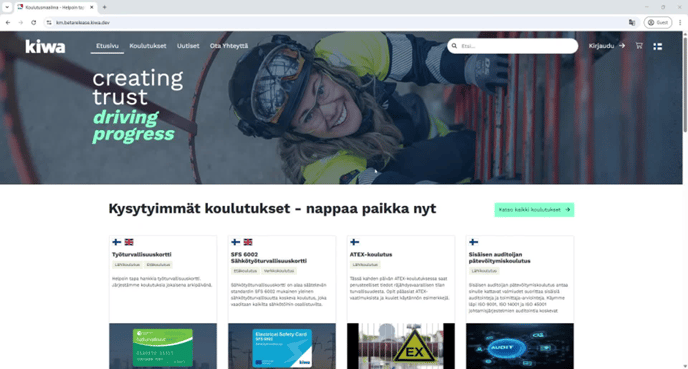Select the ATEX-koulutus course title
This screenshot has height=369, width=688.
[371, 254]
